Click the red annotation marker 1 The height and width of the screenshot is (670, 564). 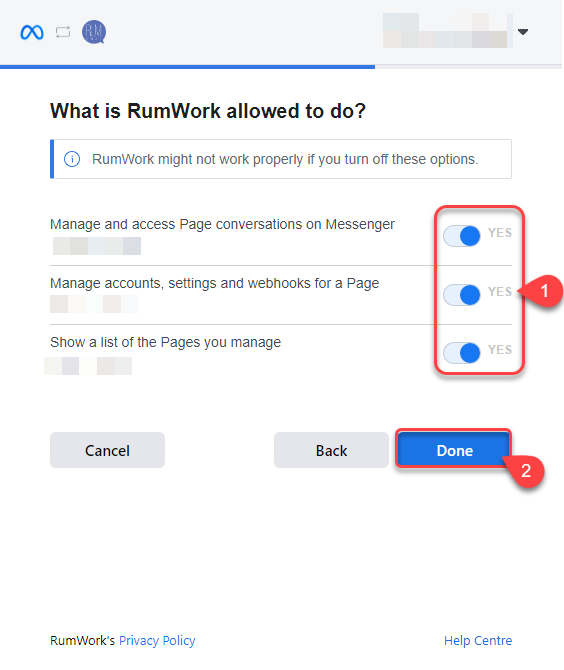(544, 291)
